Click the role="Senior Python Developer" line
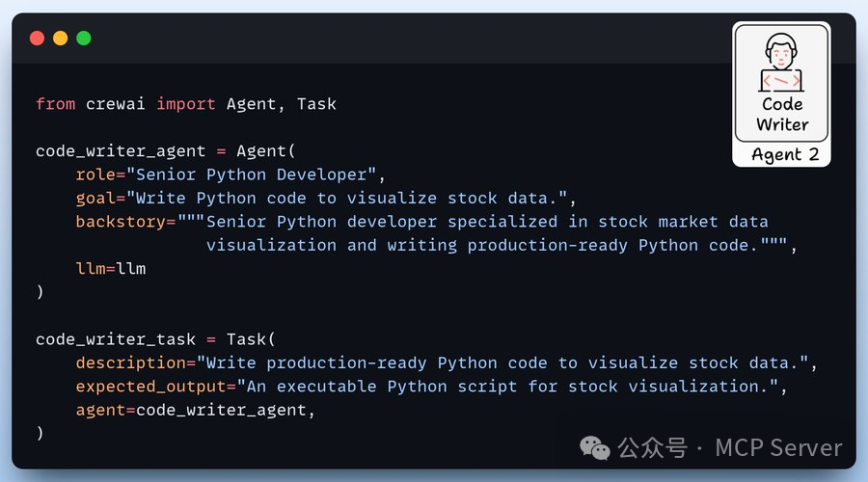 (x=231, y=174)
